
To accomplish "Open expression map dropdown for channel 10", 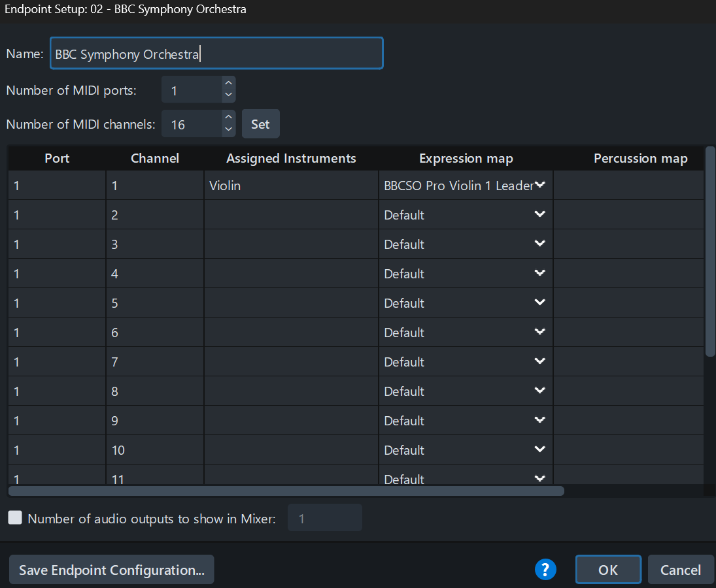I will pos(539,449).
